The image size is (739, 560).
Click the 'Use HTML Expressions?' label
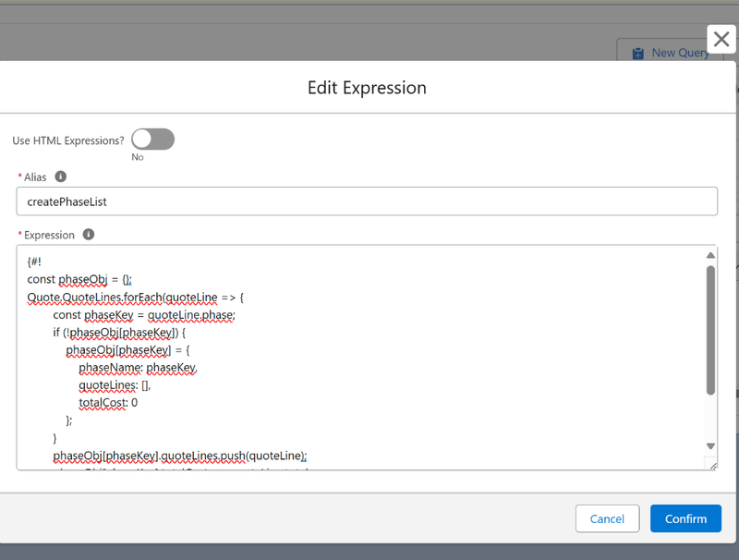[67, 140]
